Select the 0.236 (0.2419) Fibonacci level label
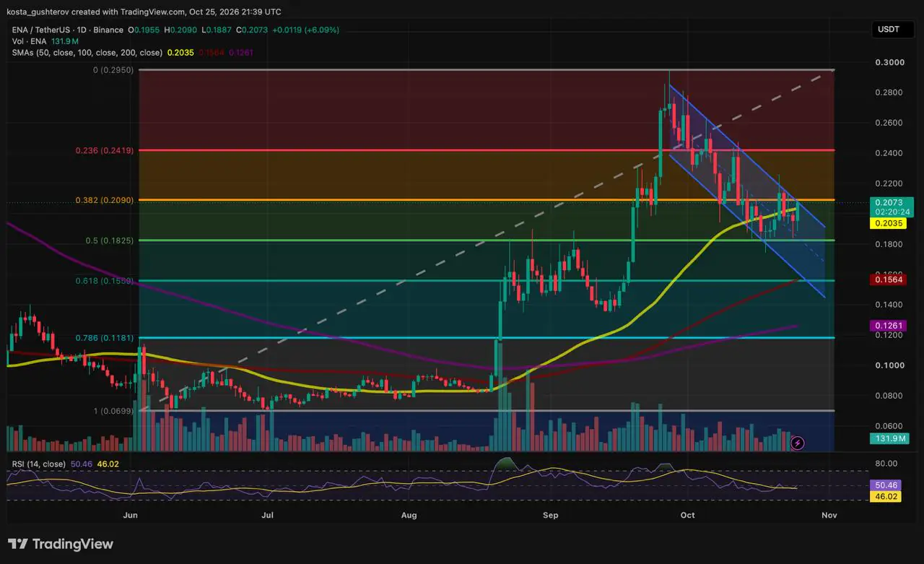Screen dimensions: 924x564 105,151
